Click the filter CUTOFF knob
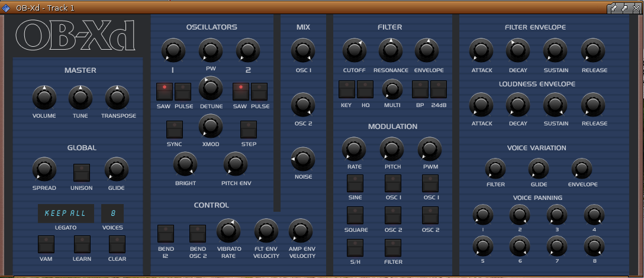The image size is (644, 278). pos(355,50)
